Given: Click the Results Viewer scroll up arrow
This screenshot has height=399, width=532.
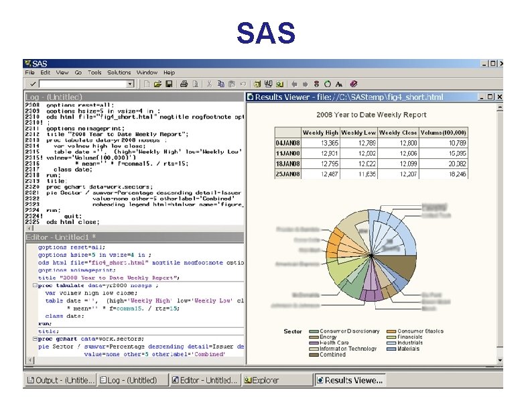Looking at the screenshot, I should click(500, 107).
